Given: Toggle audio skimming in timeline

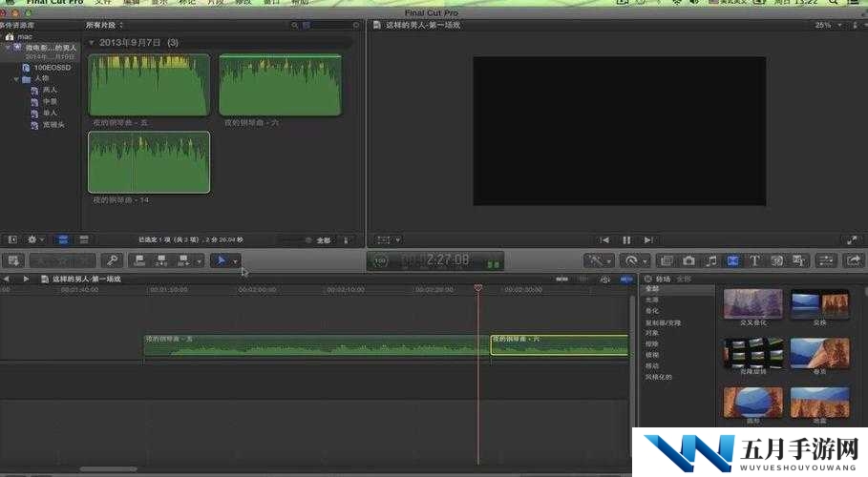Looking at the screenshot, I should (x=583, y=279).
